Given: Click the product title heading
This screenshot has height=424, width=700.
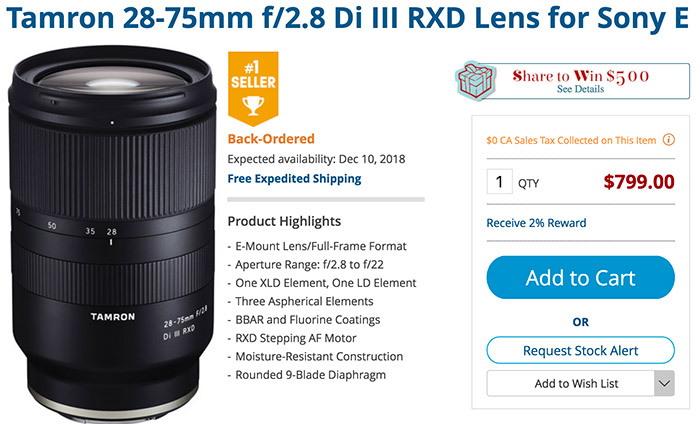Looking at the screenshot, I should coord(347,18).
